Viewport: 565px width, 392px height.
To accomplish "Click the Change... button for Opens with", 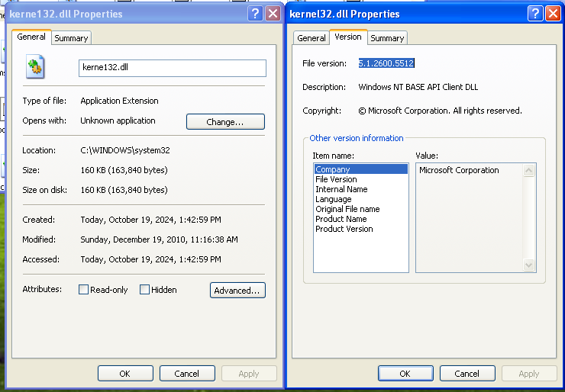I will coord(225,122).
